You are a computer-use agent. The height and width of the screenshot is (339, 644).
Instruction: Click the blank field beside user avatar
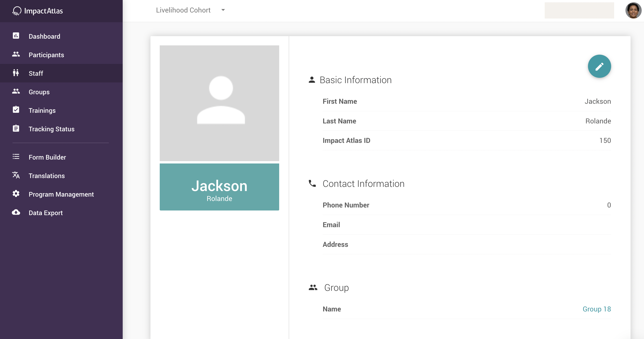click(579, 10)
